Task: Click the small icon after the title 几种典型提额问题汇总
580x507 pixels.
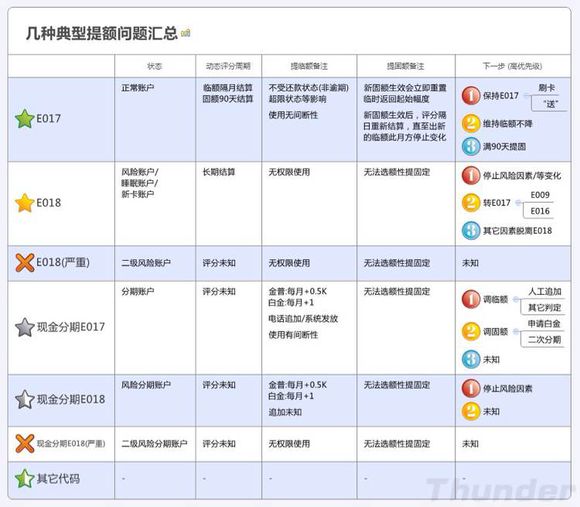Action: 185,33
